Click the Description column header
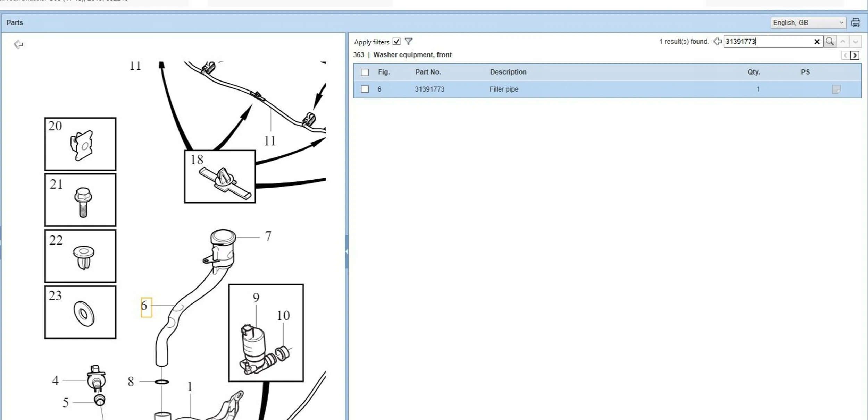The width and height of the screenshot is (868, 420). [508, 72]
